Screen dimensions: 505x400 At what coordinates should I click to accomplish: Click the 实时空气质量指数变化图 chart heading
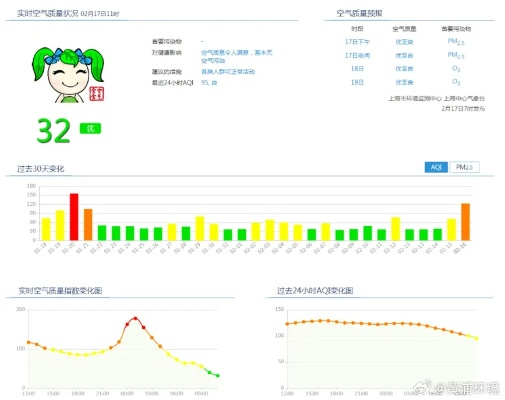60,291
